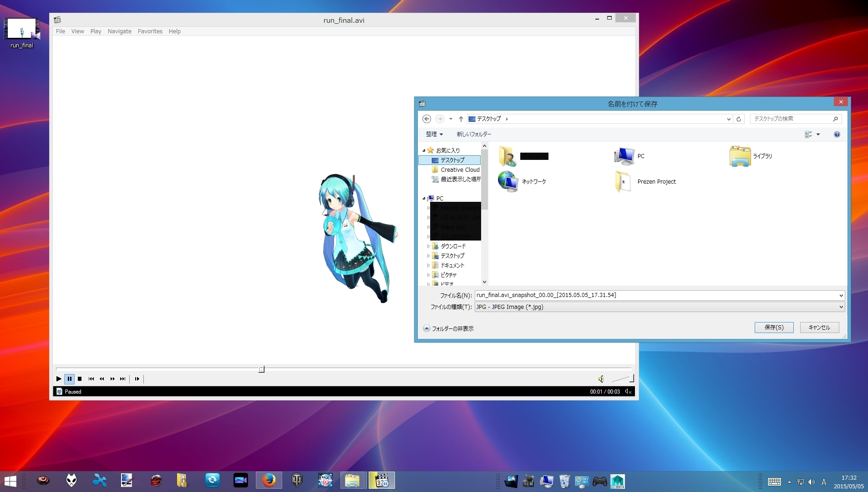This screenshot has height=492, width=868.
Task: Open the view options dropdown arrow
Action: [x=818, y=134]
